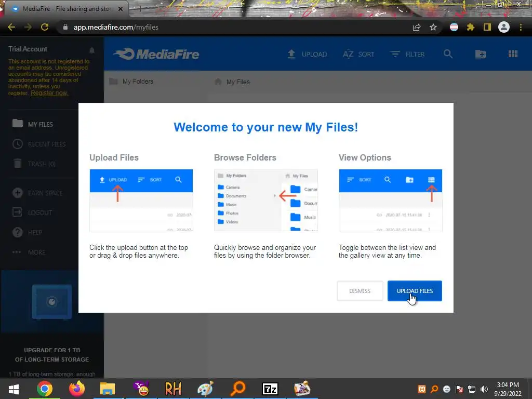Open the RH app in taskbar
Image resolution: width=532 pixels, height=399 pixels.
(x=174, y=389)
